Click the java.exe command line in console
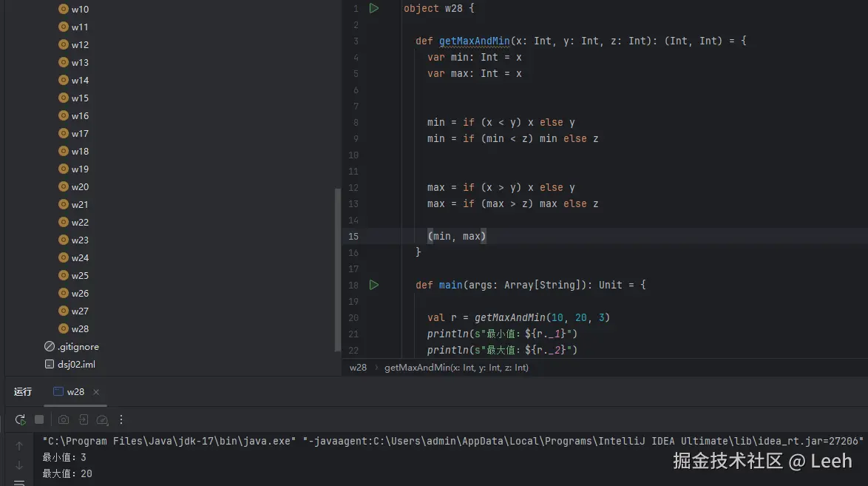868x486 pixels. (x=452, y=441)
